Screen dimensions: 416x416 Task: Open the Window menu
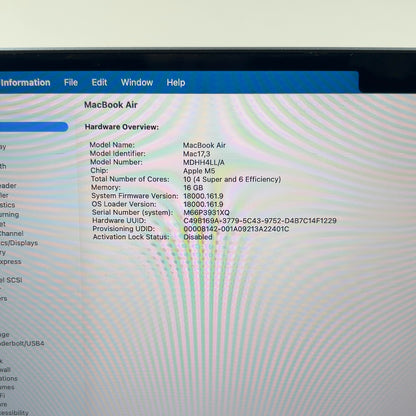[137, 82]
